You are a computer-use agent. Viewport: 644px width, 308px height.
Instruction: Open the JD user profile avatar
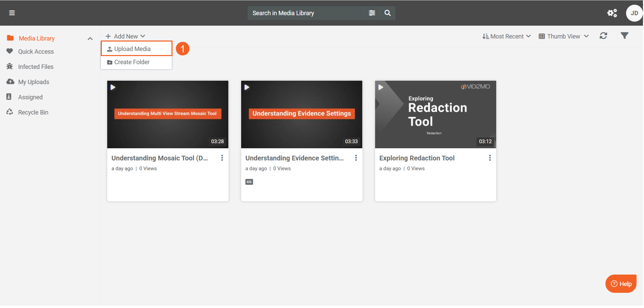[x=634, y=13]
